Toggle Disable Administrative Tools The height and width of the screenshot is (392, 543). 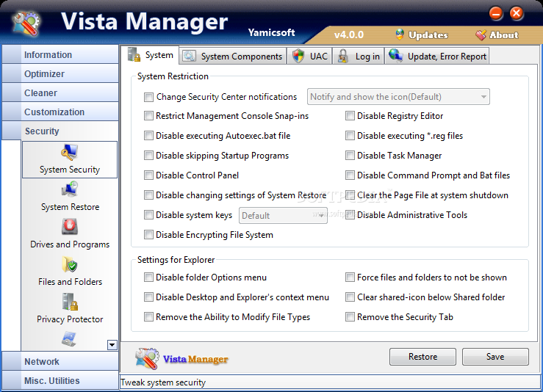click(x=350, y=215)
